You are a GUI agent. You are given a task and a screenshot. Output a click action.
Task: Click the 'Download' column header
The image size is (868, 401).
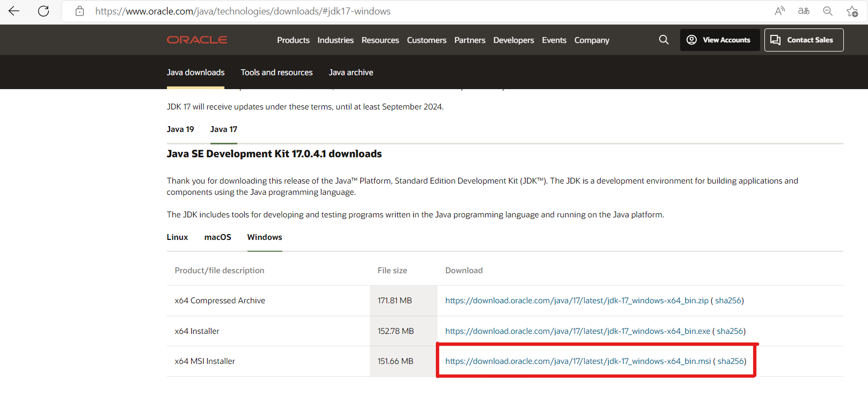(464, 271)
